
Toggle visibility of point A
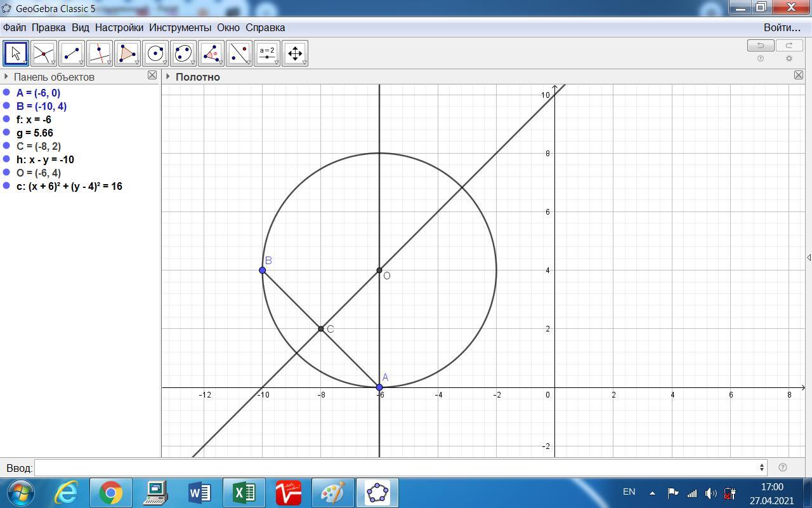click(6, 93)
